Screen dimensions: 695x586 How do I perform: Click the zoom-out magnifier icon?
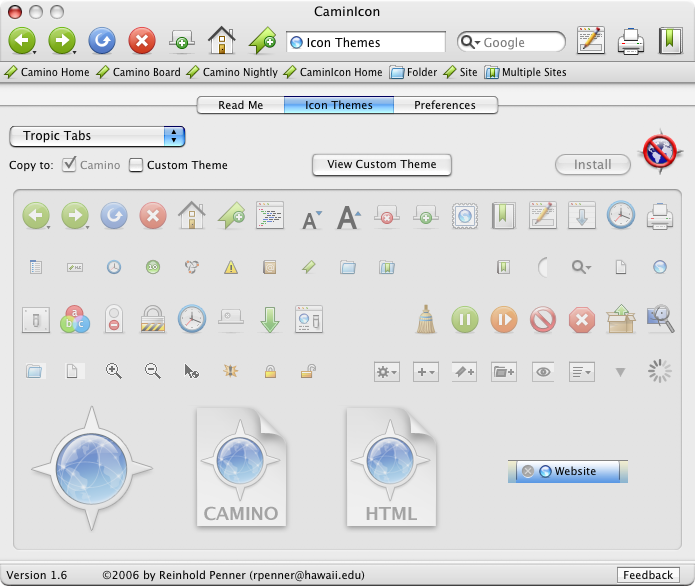click(x=152, y=371)
